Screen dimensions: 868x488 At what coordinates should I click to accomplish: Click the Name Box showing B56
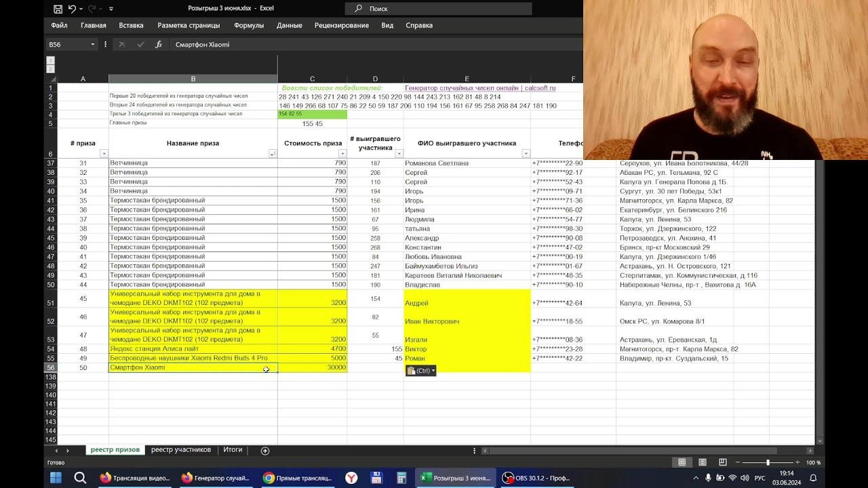click(67, 44)
